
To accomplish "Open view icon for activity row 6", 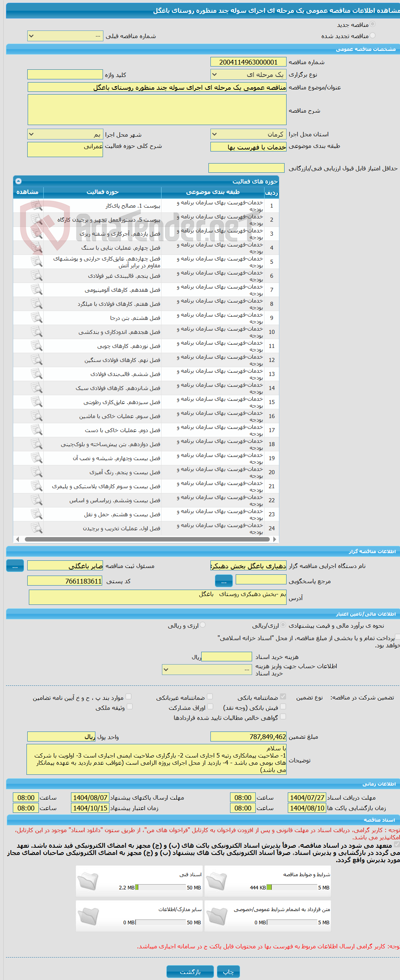I will tap(36, 276).
